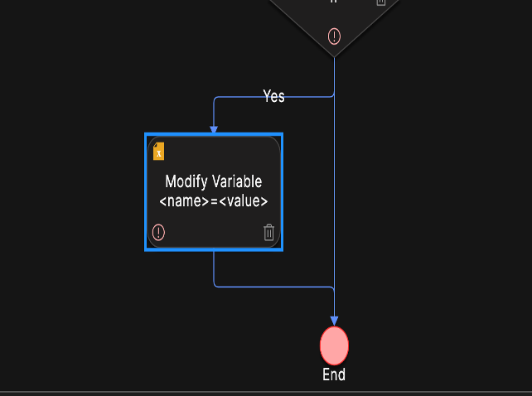
Task: Click the warning icon on Modify Variable node
Action: click(x=158, y=233)
